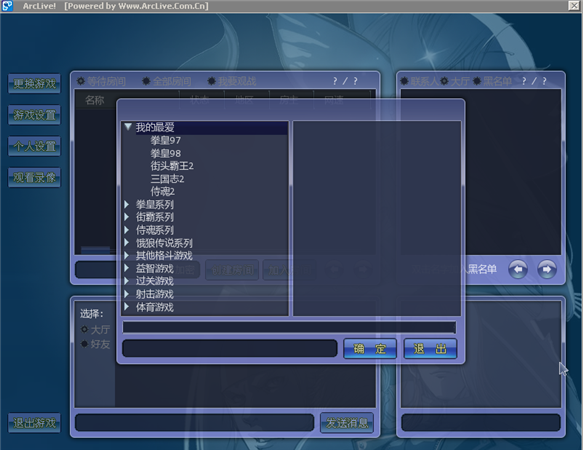Expand the 射击游戏 category
Image resolution: width=583 pixels, height=450 pixels.
127,294
